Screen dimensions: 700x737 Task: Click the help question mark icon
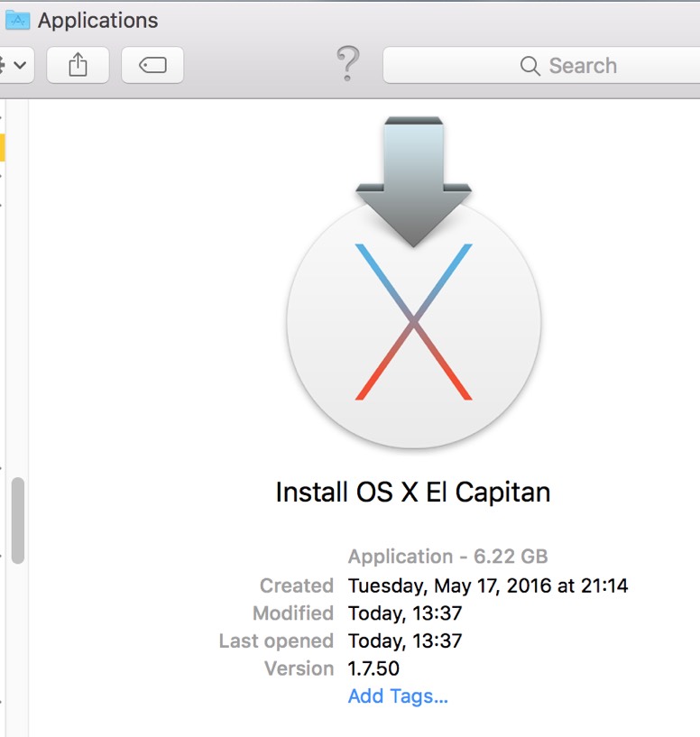[x=348, y=64]
